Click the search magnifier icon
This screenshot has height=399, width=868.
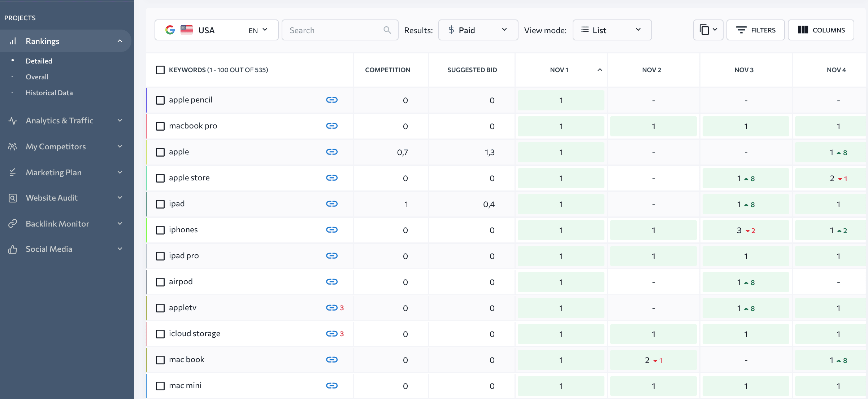coord(387,30)
